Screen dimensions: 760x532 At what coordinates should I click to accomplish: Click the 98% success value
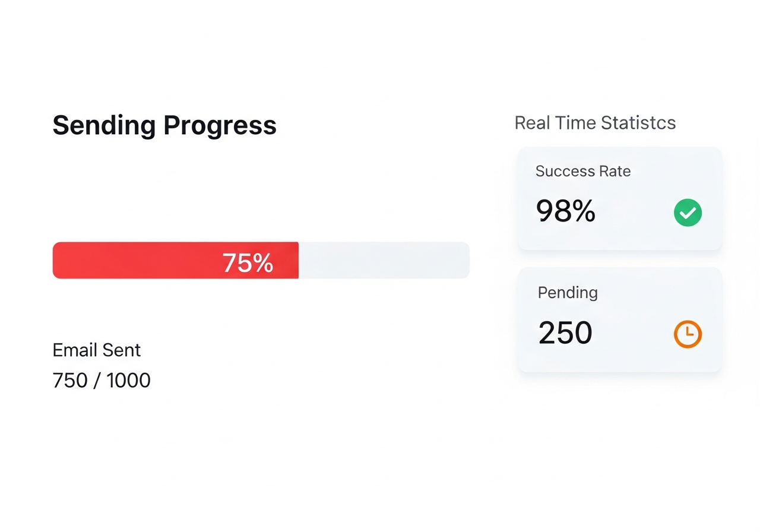(565, 211)
